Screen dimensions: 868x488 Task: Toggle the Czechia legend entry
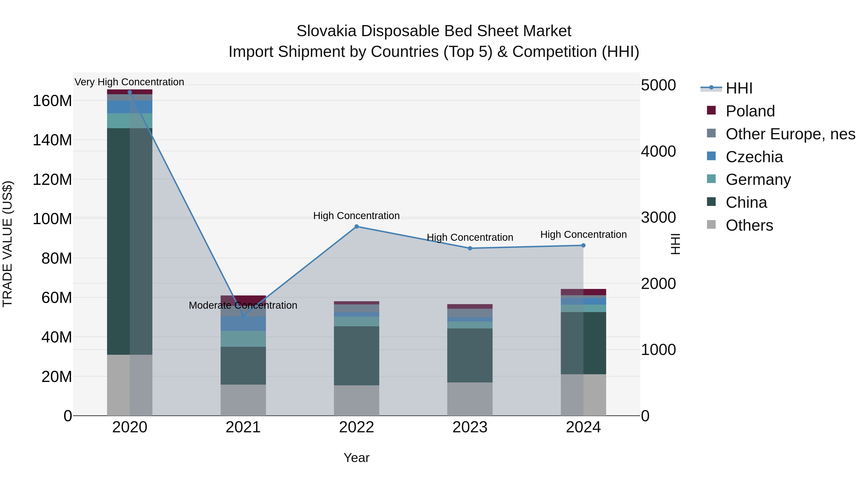tap(745, 157)
